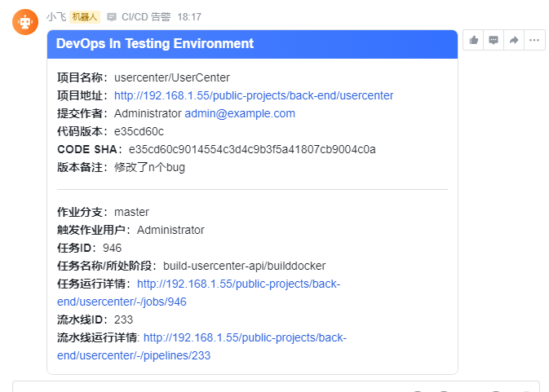Viewport: 549px width, 392px height.
Task: Click the 代码版本 value e35cd60c
Action: click(x=139, y=131)
